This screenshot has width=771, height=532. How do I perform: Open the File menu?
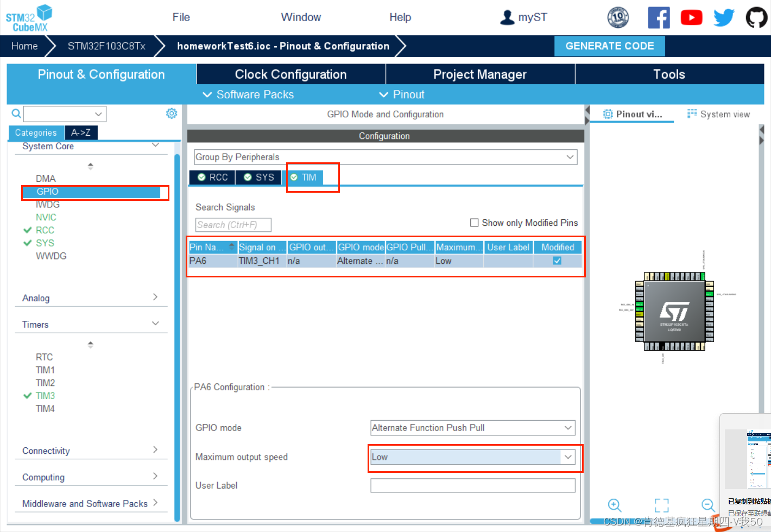[x=181, y=17]
